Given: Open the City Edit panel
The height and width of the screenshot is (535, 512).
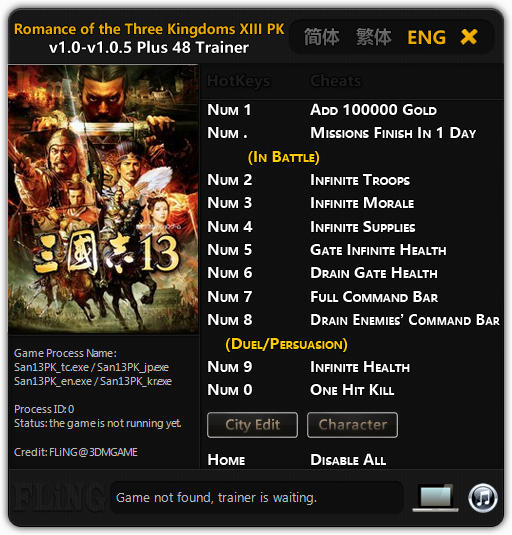Looking at the screenshot, I should coord(252,425).
